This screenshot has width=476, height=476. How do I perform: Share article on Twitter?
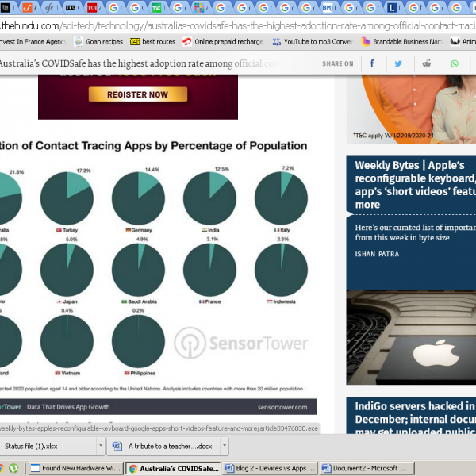[398, 63]
